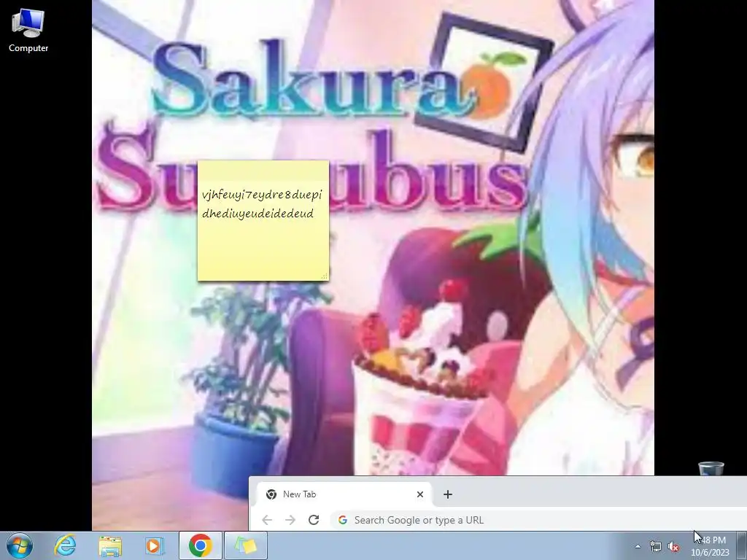Reload the page in Chrome
747x560 pixels.
point(314,520)
